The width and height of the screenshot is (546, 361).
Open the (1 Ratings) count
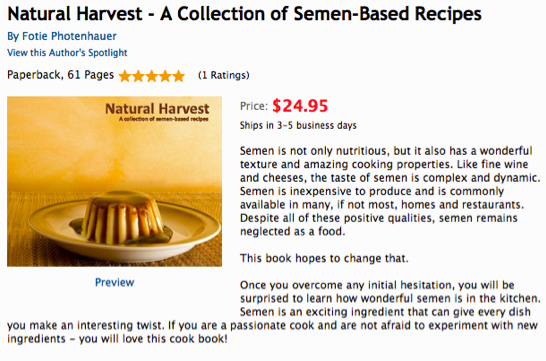click(224, 75)
